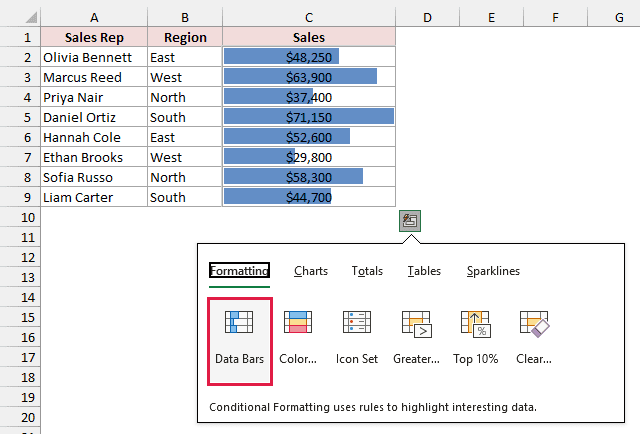Select column B header

(x=185, y=18)
